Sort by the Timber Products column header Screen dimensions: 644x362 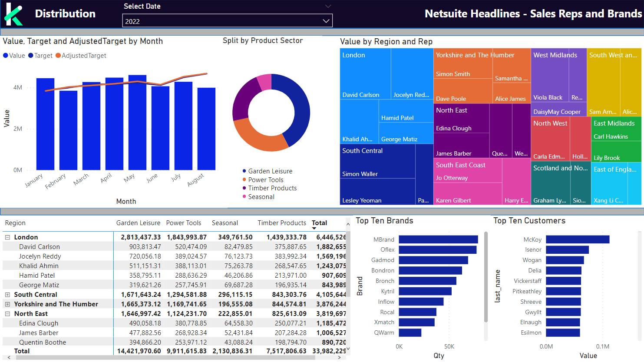point(282,223)
